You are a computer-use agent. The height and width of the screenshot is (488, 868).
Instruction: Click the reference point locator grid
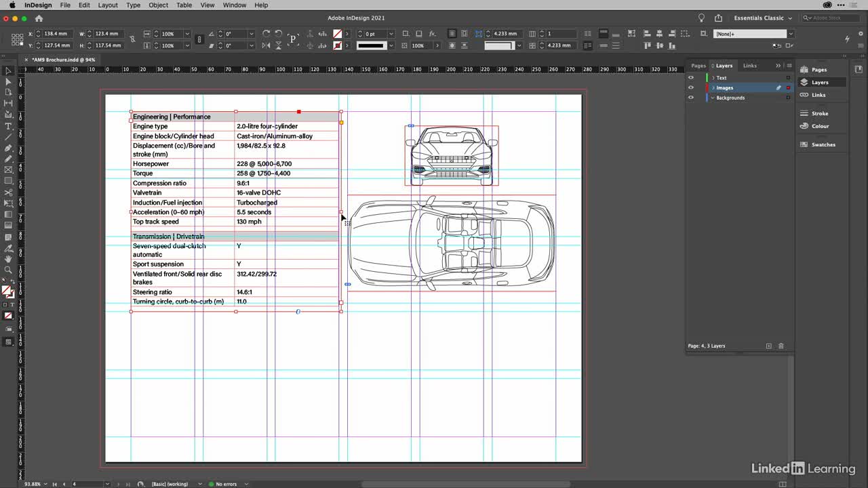[x=18, y=39]
